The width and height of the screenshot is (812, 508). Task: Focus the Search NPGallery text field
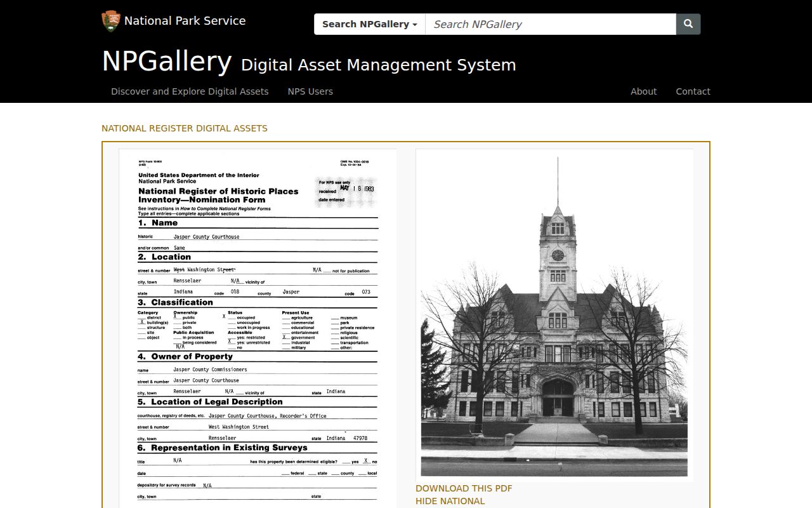(x=551, y=24)
